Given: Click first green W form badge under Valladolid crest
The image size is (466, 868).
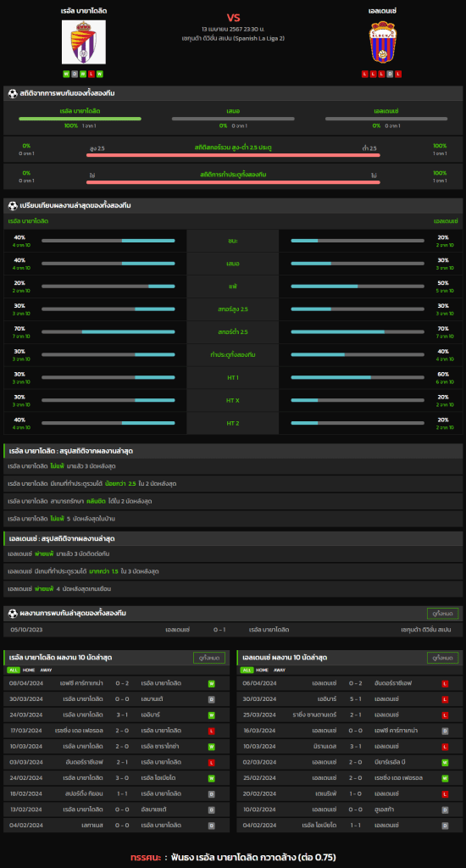Looking at the screenshot, I should (x=66, y=74).
